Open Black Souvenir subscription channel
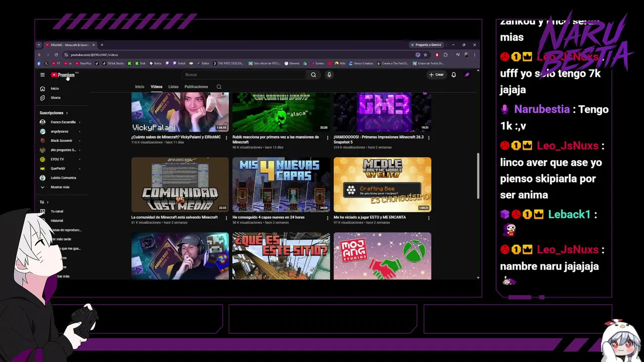 point(59,141)
